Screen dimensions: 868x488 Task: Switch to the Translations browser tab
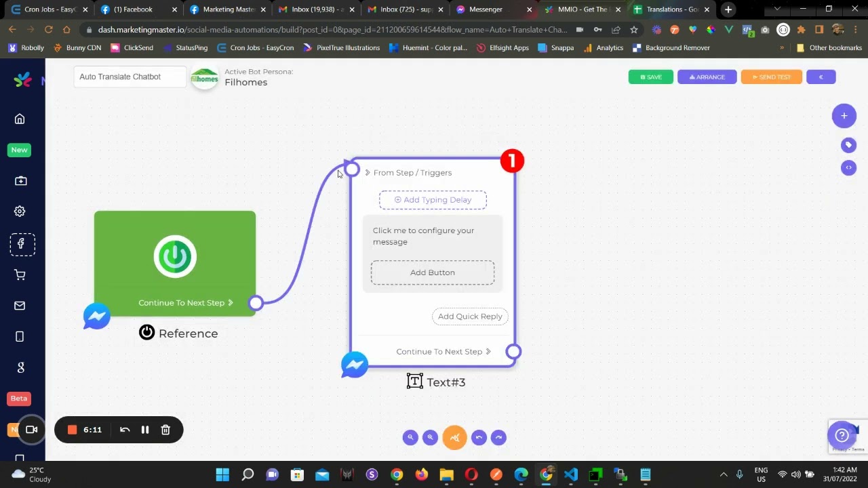click(671, 9)
